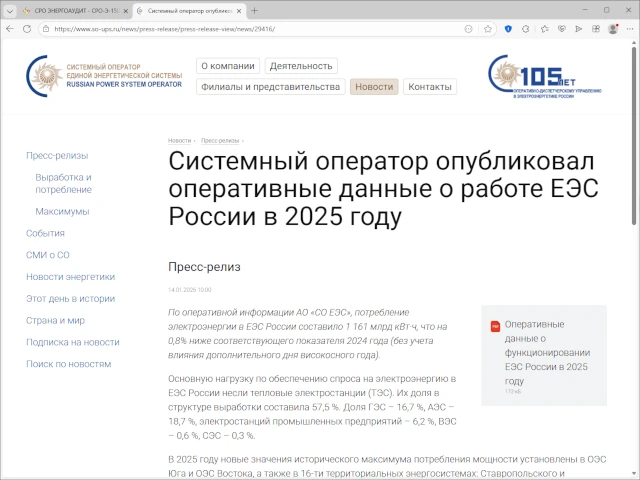
Task: Open Максимумы sidebar link
Action: pyautogui.click(x=62, y=211)
